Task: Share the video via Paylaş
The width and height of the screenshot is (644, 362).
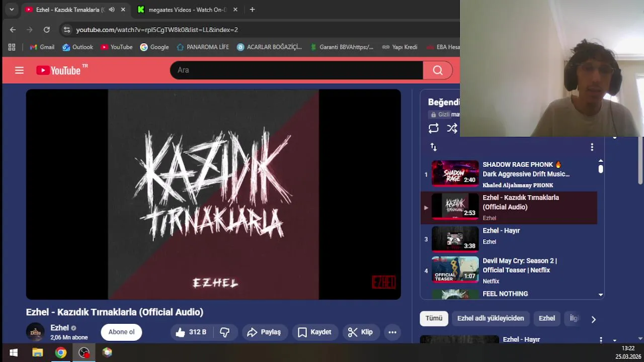Action: 264,332
